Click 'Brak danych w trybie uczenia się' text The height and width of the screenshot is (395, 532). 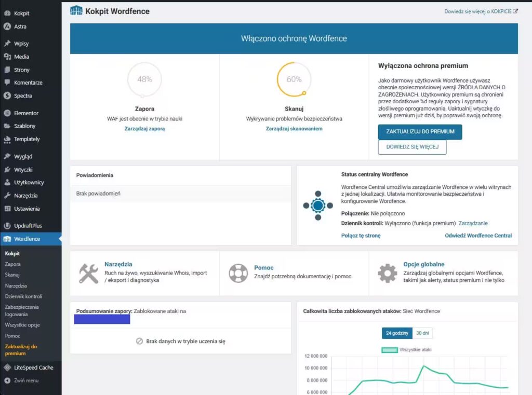pos(185,342)
